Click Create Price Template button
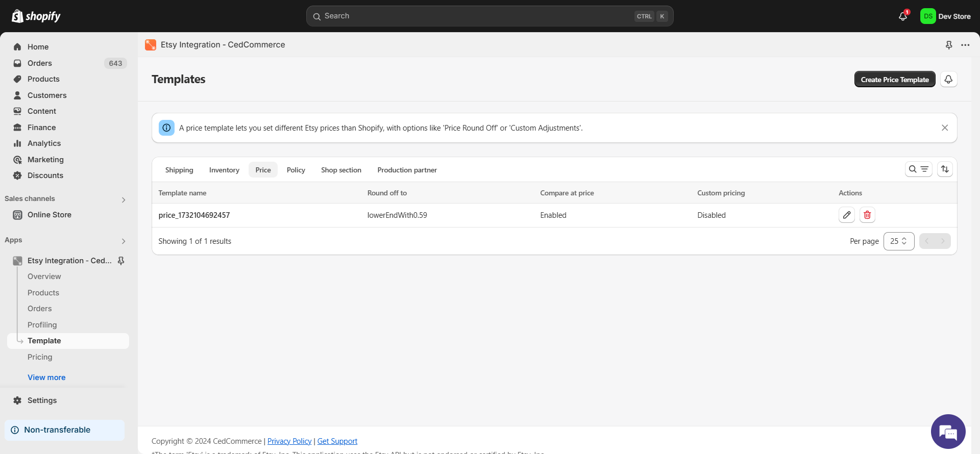The image size is (980, 454). [895, 80]
